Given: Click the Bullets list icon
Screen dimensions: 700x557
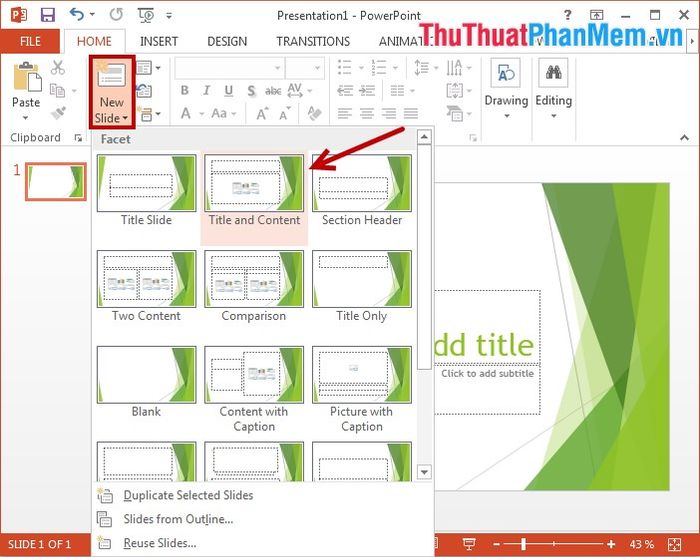Looking at the screenshot, I should 344,68.
